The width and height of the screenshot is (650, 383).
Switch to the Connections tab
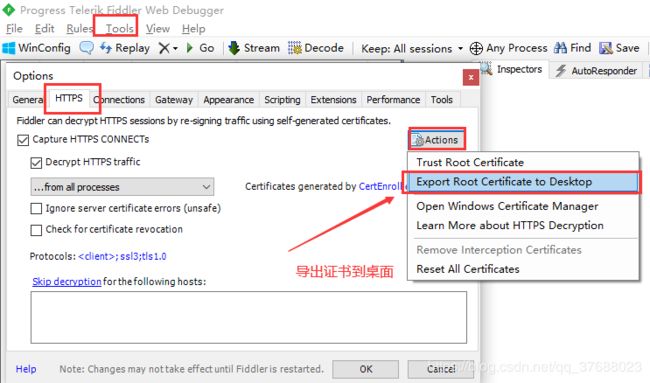(119, 100)
